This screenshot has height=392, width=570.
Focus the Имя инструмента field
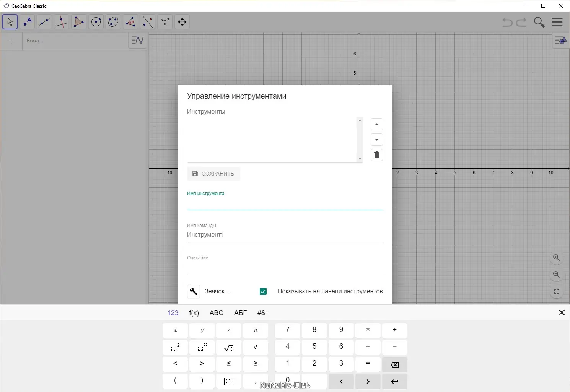click(285, 204)
